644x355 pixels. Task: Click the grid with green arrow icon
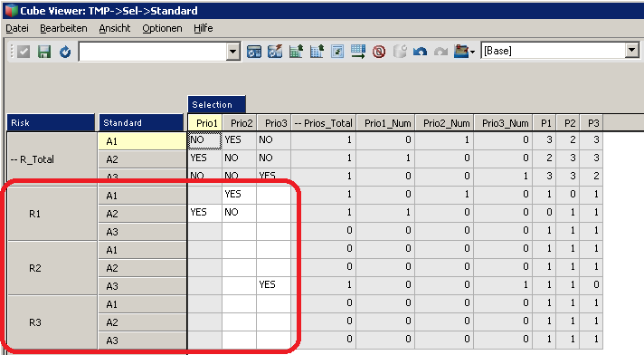[x=358, y=52]
